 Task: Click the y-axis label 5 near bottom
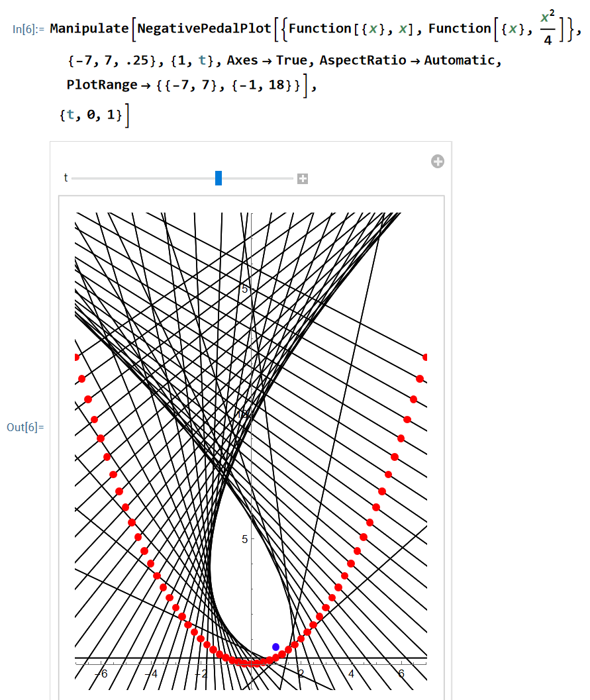(x=244, y=539)
